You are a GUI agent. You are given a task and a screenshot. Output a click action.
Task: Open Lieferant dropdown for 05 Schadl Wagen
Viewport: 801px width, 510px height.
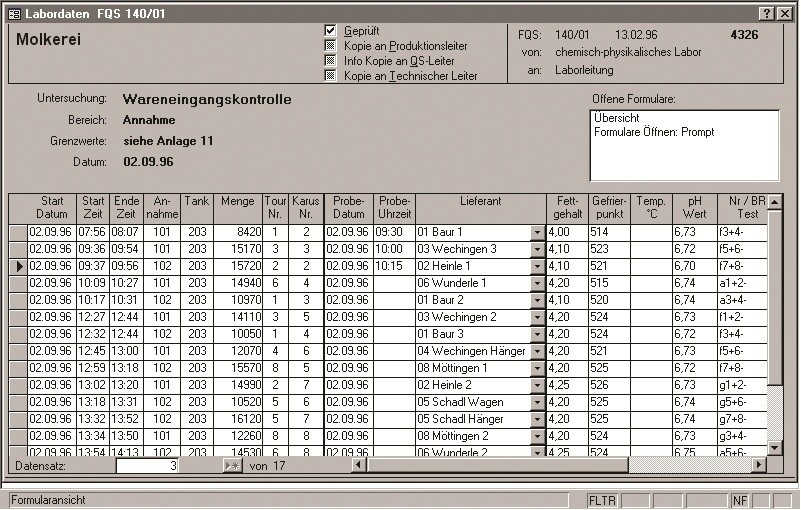537,402
